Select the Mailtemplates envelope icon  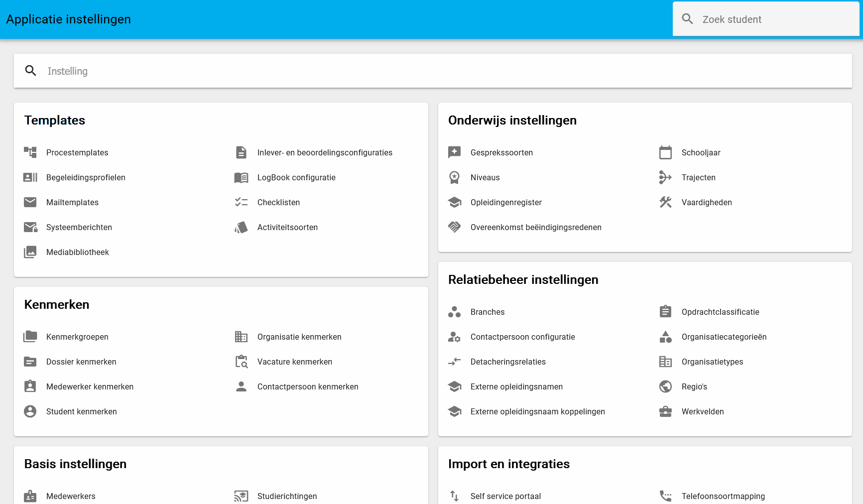[x=30, y=202]
